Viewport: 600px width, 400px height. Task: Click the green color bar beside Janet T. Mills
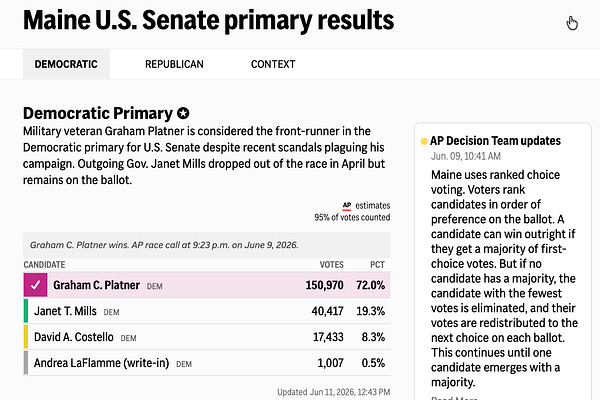[26, 311]
